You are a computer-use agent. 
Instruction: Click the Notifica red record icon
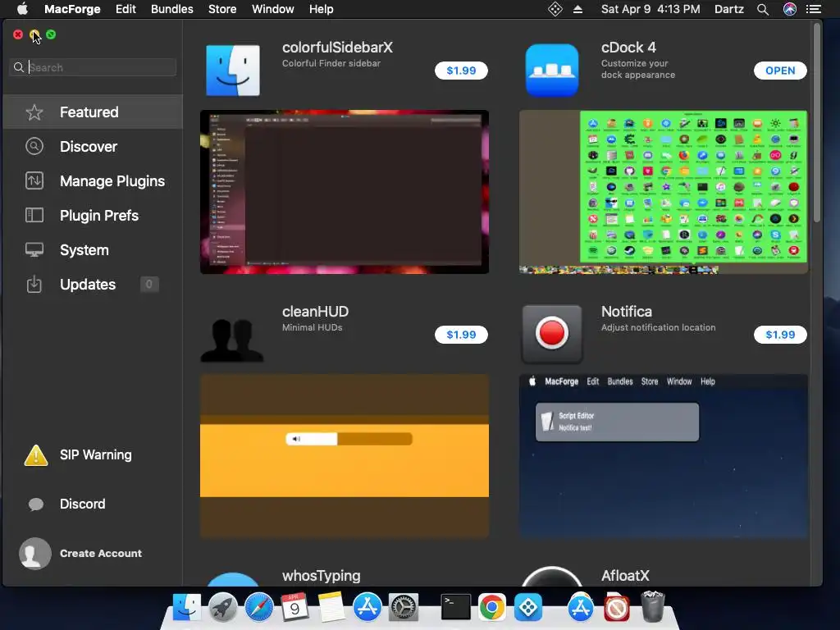click(552, 334)
